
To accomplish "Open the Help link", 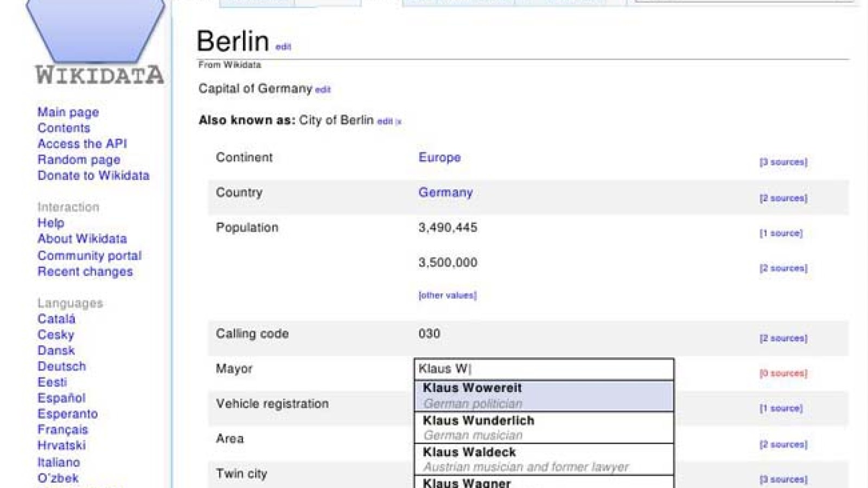I will tap(50, 223).
